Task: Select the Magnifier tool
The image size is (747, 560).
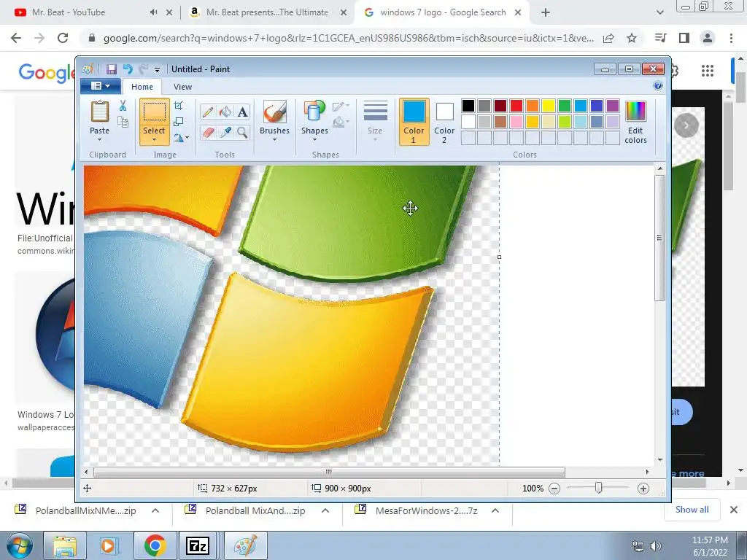Action: (x=242, y=132)
